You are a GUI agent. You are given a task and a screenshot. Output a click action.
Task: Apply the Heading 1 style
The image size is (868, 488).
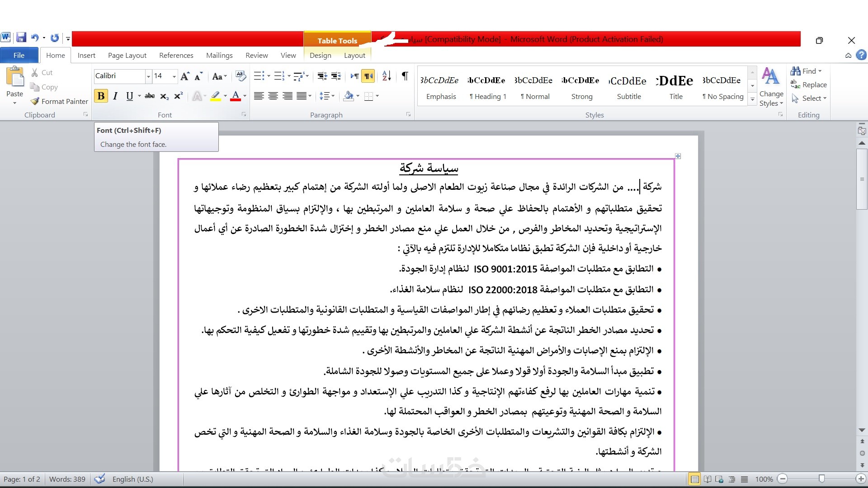click(x=488, y=87)
